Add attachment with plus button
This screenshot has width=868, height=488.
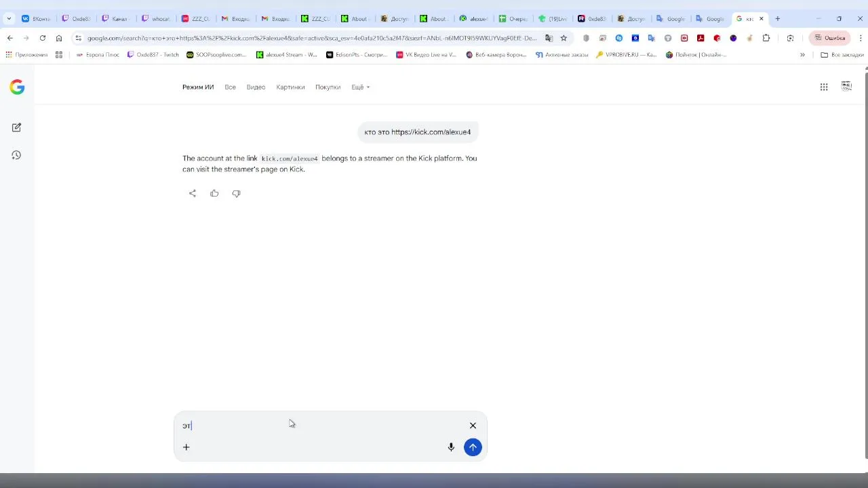(186, 447)
